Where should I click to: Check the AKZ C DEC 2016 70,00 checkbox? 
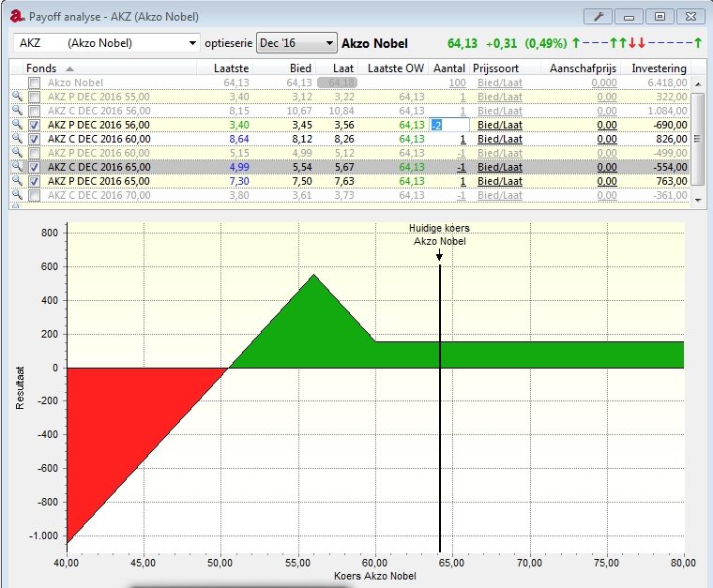(35, 195)
